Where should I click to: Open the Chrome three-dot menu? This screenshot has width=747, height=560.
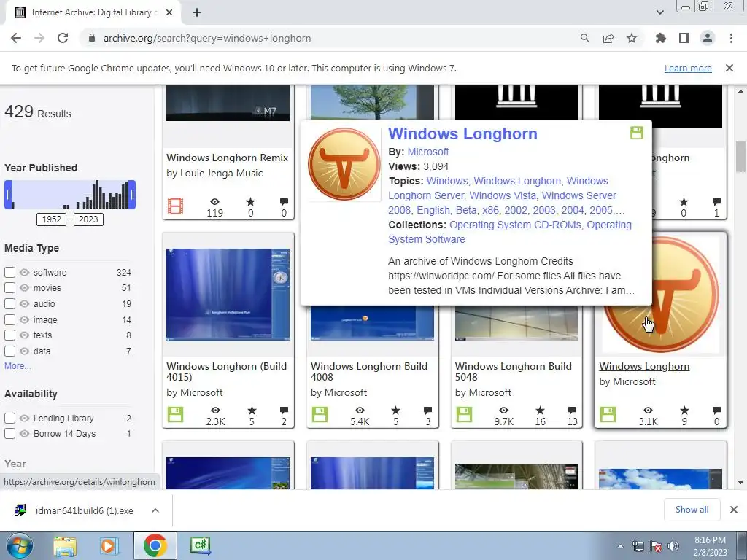731,38
